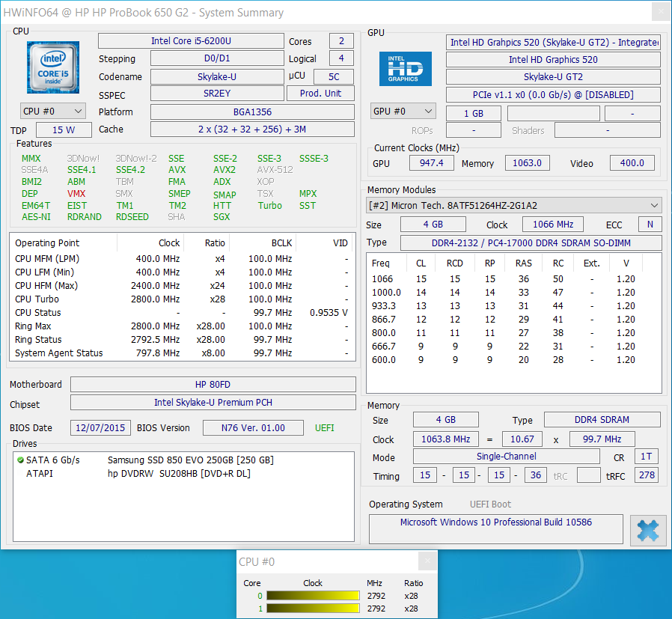Click the BCLK column header

point(262,243)
